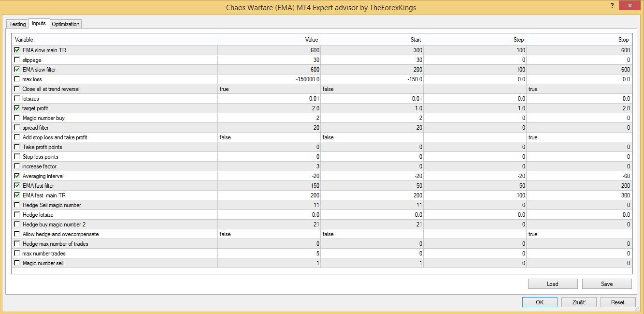The height and width of the screenshot is (314, 644).
Task: Enable the Hedge lotsize checkbox
Action: tap(17, 215)
